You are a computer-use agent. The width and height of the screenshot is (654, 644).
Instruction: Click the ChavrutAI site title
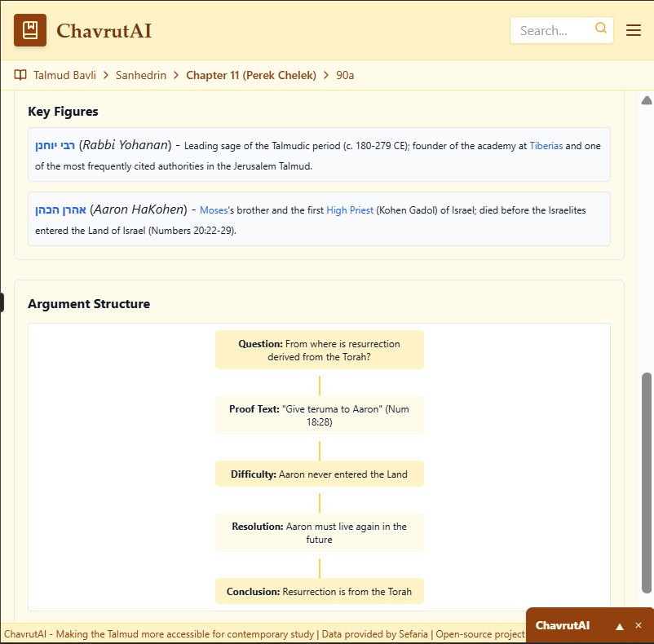coord(104,31)
